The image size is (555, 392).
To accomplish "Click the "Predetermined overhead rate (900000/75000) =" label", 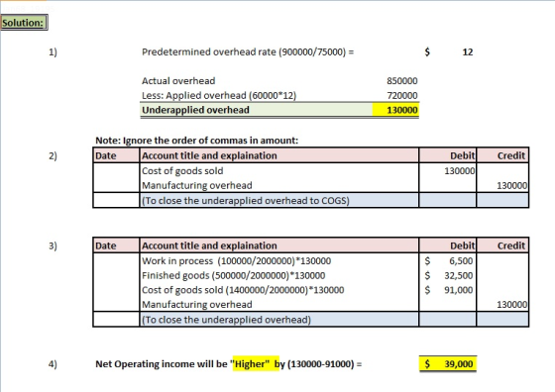I will (248, 51).
